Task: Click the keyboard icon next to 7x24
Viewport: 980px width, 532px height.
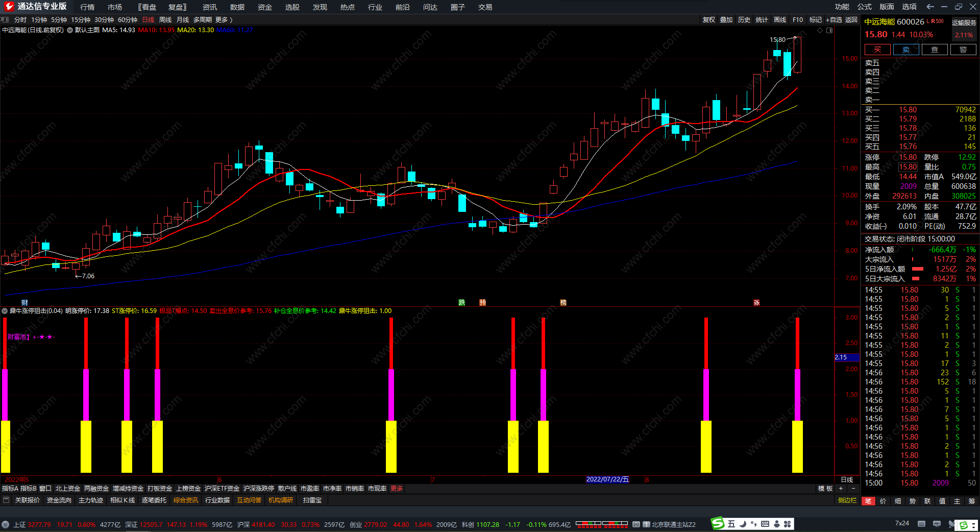Action: pos(921,524)
